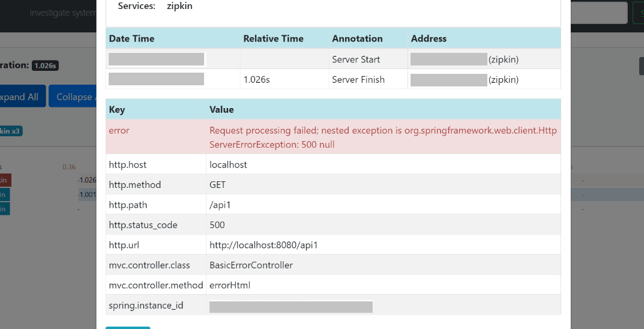Click the Date Time column header
Screen dimensions: 644x329
(x=132, y=38)
